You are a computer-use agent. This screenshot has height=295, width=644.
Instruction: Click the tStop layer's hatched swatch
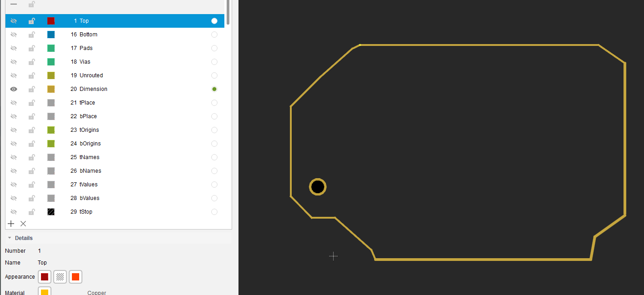click(51, 212)
